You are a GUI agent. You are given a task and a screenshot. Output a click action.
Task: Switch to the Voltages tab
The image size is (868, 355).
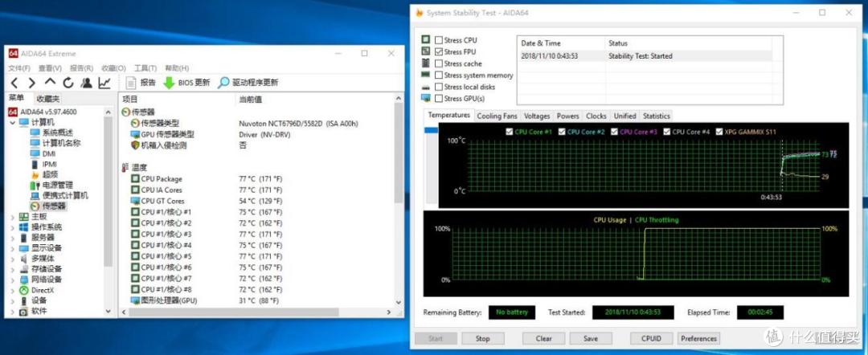pos(537,116)
